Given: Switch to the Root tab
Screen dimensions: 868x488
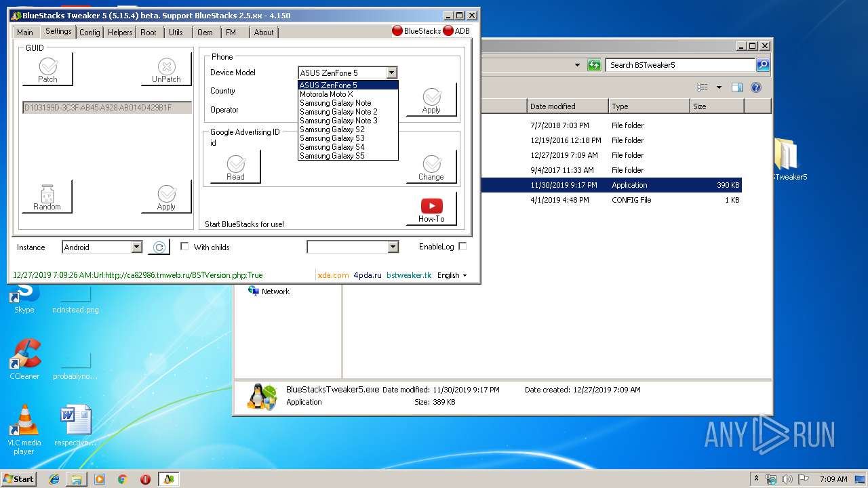Looking at the screenshot, I should [x=149, y=33].
